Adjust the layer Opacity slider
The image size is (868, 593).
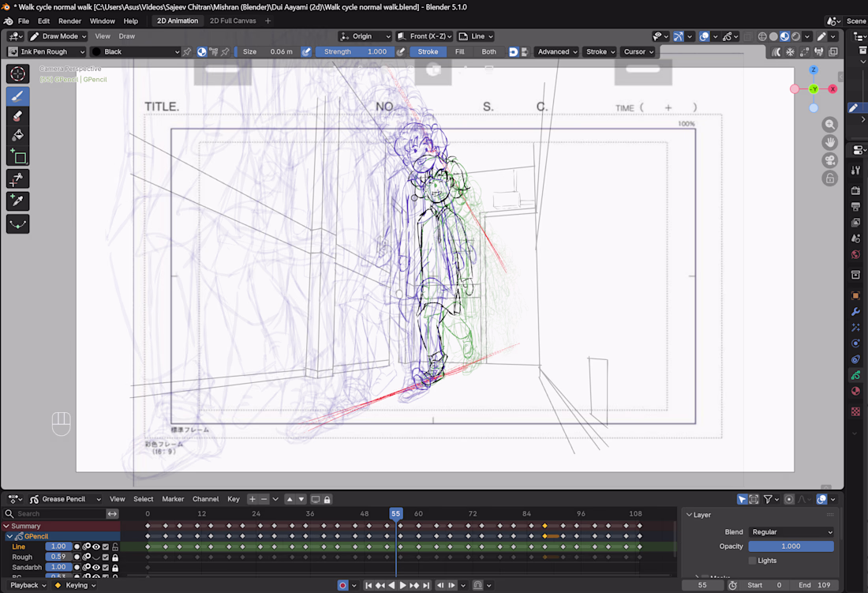point(791,546)
